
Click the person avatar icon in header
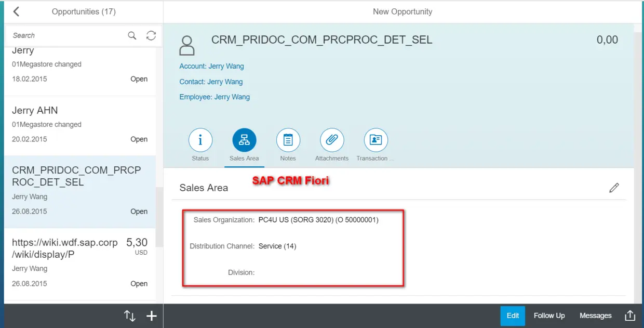(187, 46)
